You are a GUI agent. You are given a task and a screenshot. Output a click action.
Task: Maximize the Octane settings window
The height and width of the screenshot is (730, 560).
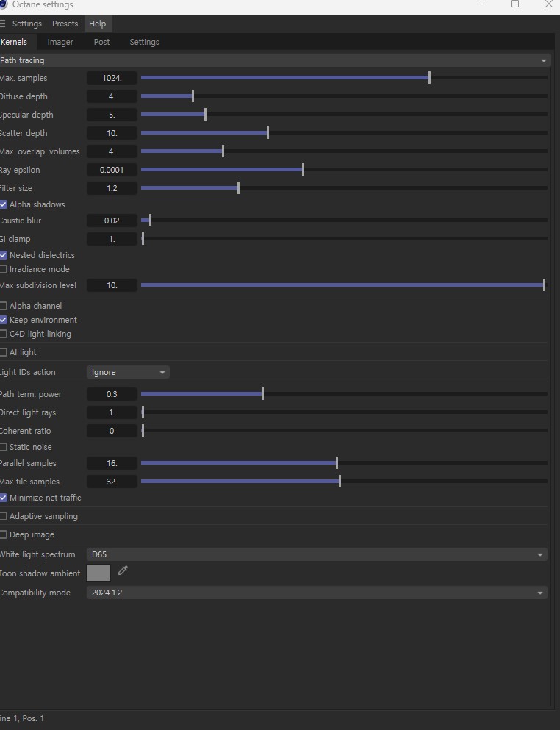pyautogui.click(x=515, y=4)
